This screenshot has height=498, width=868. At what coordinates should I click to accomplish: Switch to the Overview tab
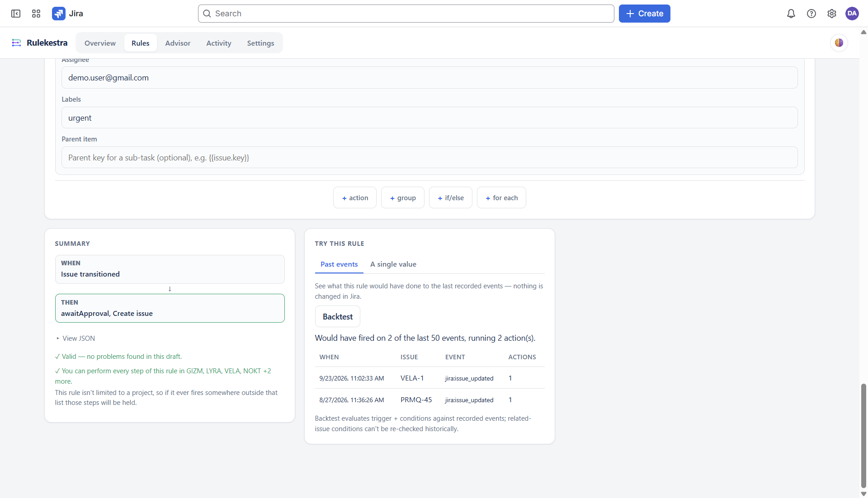click(x=100, y=43)
